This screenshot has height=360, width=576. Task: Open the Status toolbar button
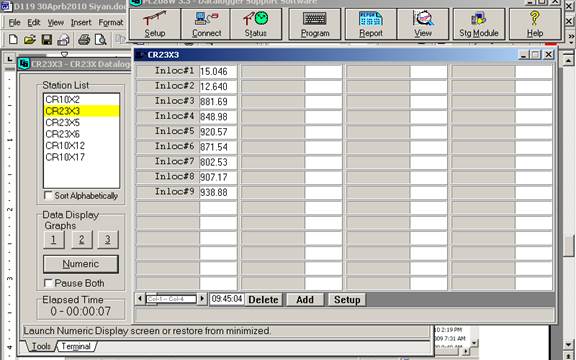[256, 24]
